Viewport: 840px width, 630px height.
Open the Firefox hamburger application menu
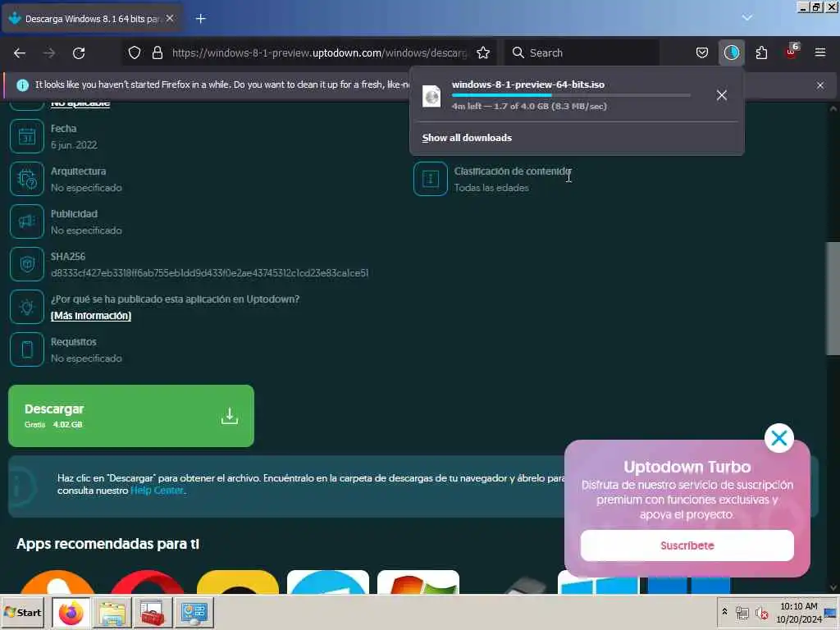(x=820, y=52)
